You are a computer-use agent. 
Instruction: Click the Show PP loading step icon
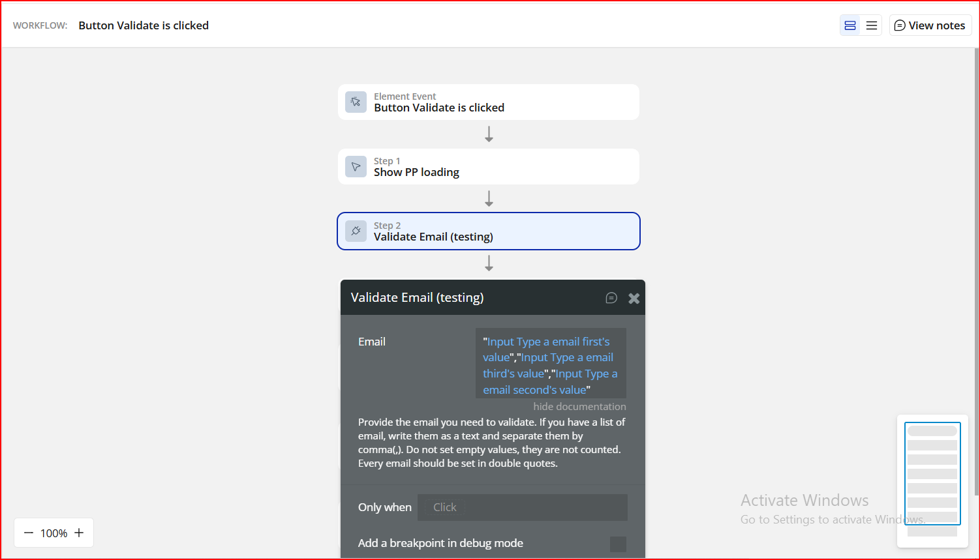click(x=356, y=166)
